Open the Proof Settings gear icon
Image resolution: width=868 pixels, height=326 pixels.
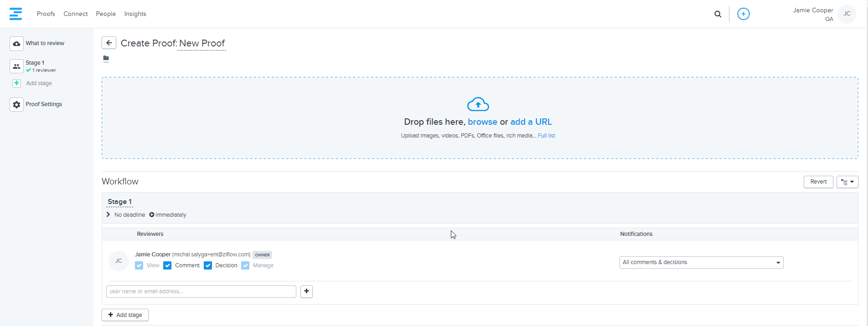tap(16, 105)
